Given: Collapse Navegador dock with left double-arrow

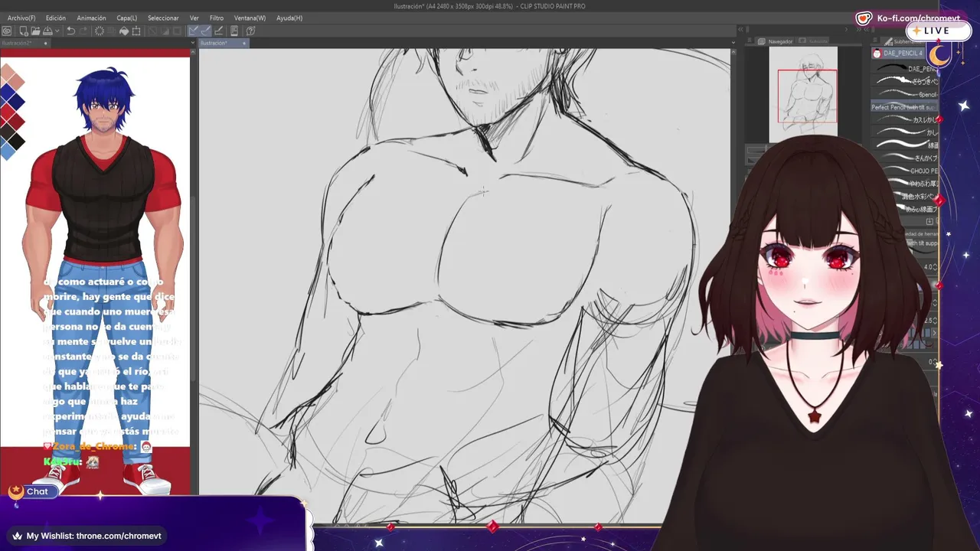Looking at the screenshot, I should [740, 30].
